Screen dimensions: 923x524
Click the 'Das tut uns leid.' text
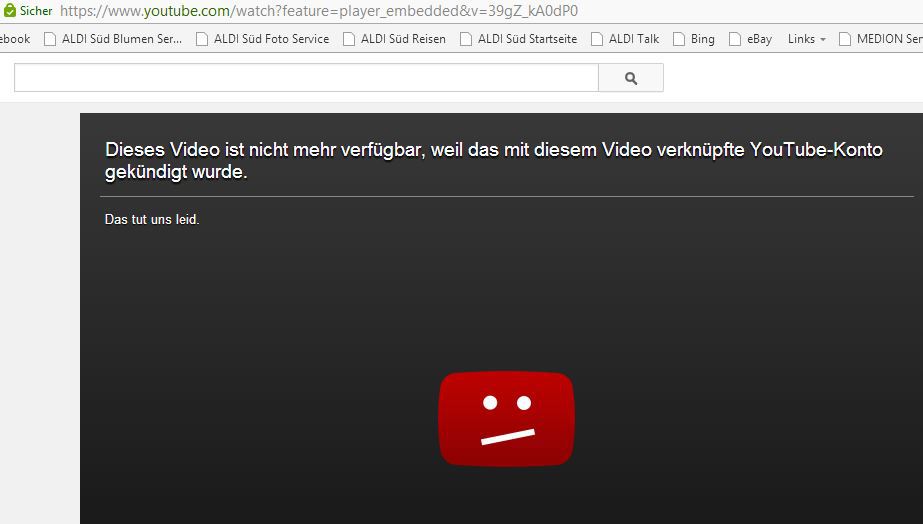pyautogui.click(x=152, y=220)
